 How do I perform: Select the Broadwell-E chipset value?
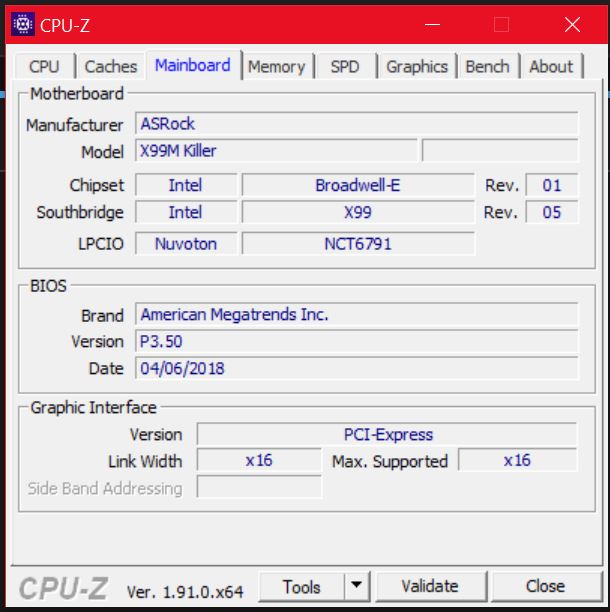[358, 185]
